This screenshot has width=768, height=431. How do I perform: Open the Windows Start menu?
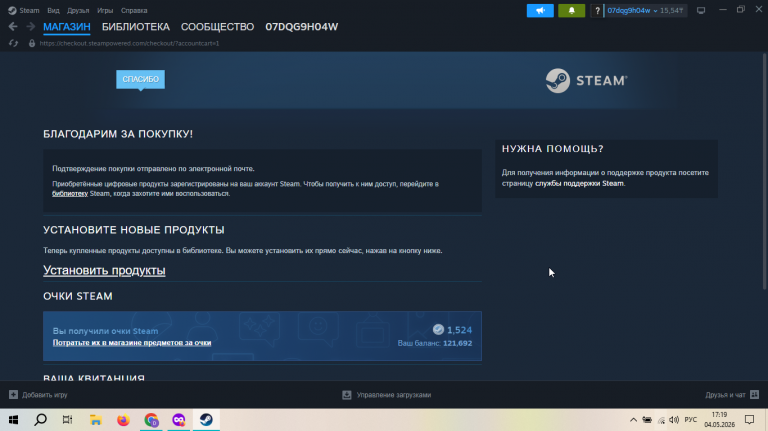[x=13, y=420]
